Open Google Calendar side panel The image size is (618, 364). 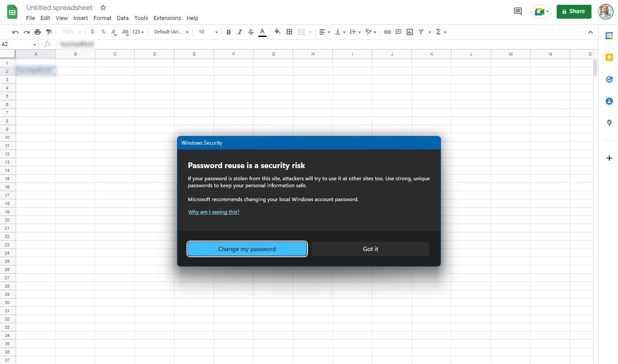tap(609, 36)
